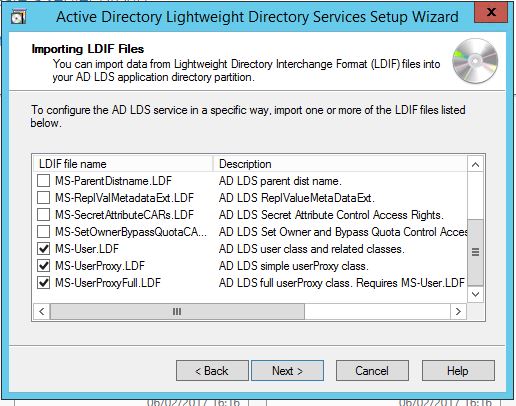Image resolution: width=516 pixels, height=406 pixels.
Task: Click the vertical scrollbar thumb
Action: (x=475, y=252)
